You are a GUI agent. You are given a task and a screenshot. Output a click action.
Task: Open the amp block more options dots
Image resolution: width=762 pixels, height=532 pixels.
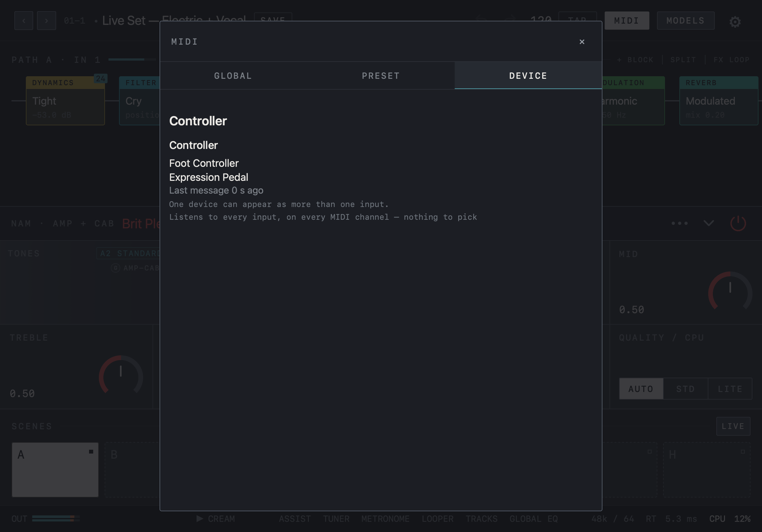point(679,223)
